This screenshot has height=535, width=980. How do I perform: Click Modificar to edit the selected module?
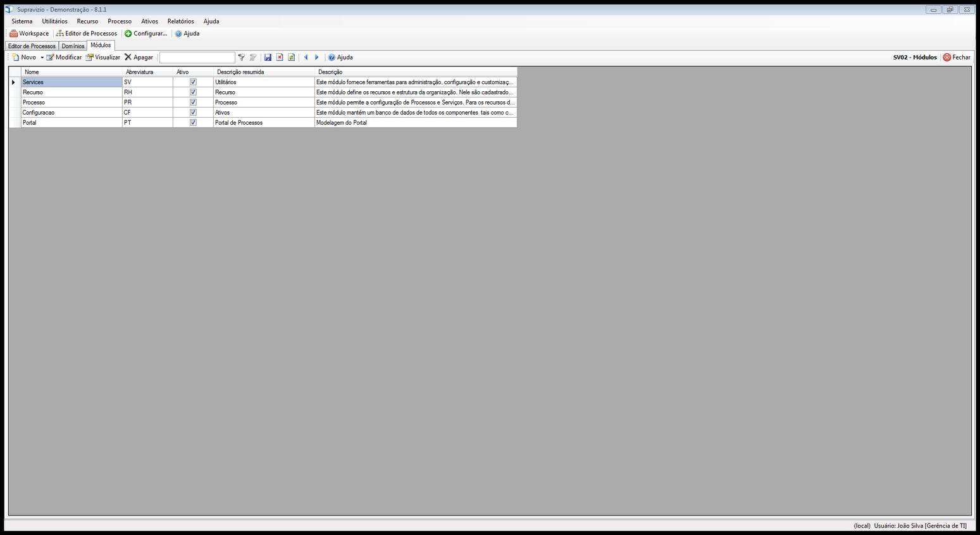[x=64, y=57]
